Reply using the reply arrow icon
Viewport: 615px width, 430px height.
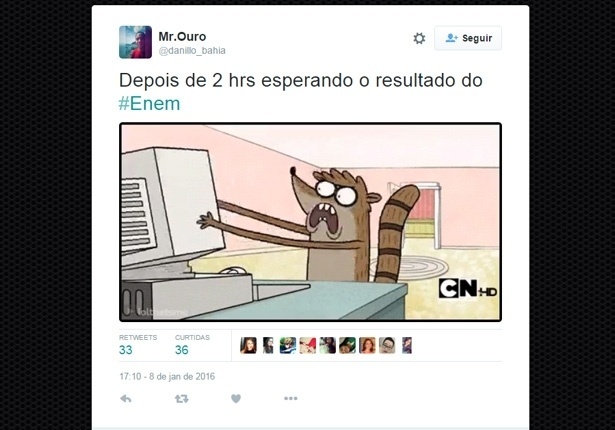click(x=126, y=399)
